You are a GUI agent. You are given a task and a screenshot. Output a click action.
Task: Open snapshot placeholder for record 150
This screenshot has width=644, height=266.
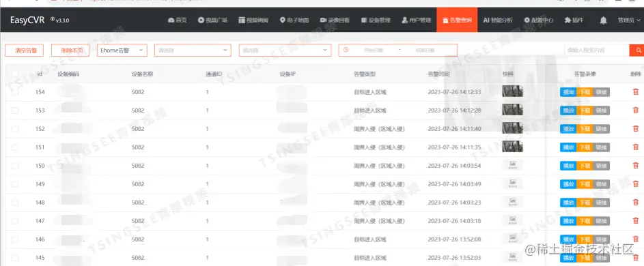(x=512, y=166)
